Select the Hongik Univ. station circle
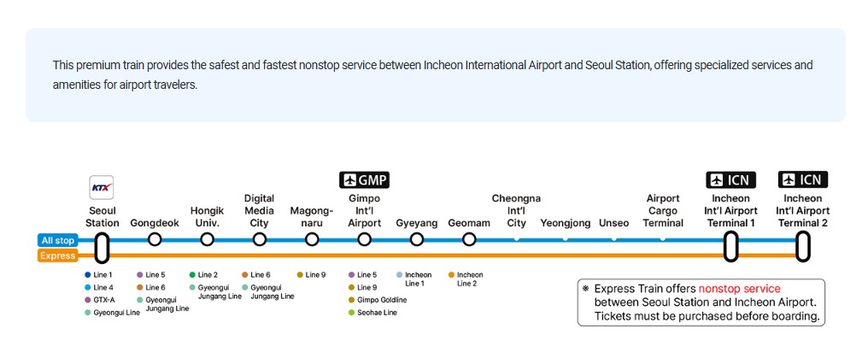Screen dimensions: 868x352 point(207,239)
